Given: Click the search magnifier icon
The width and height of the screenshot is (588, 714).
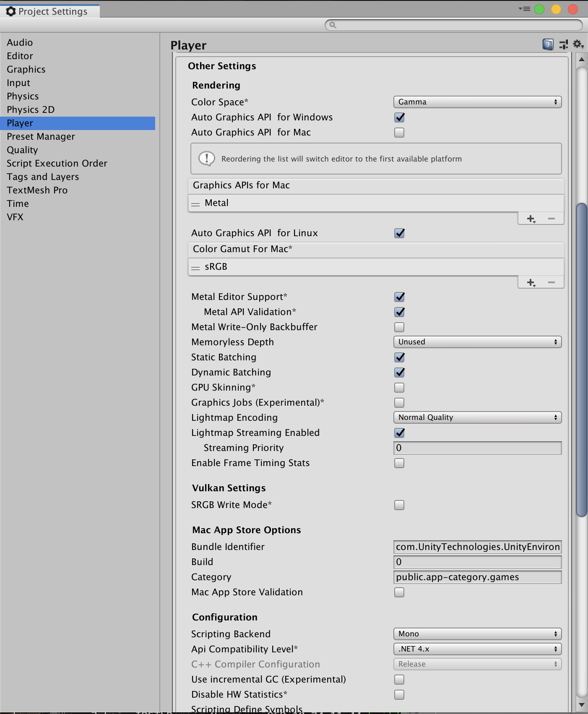Looking at the screenshot, I should [x=333, y=25].
